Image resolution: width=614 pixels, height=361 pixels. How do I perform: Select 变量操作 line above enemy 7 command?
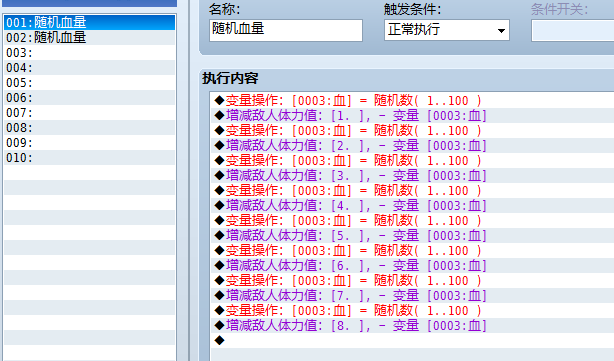[x=413, y=280]
